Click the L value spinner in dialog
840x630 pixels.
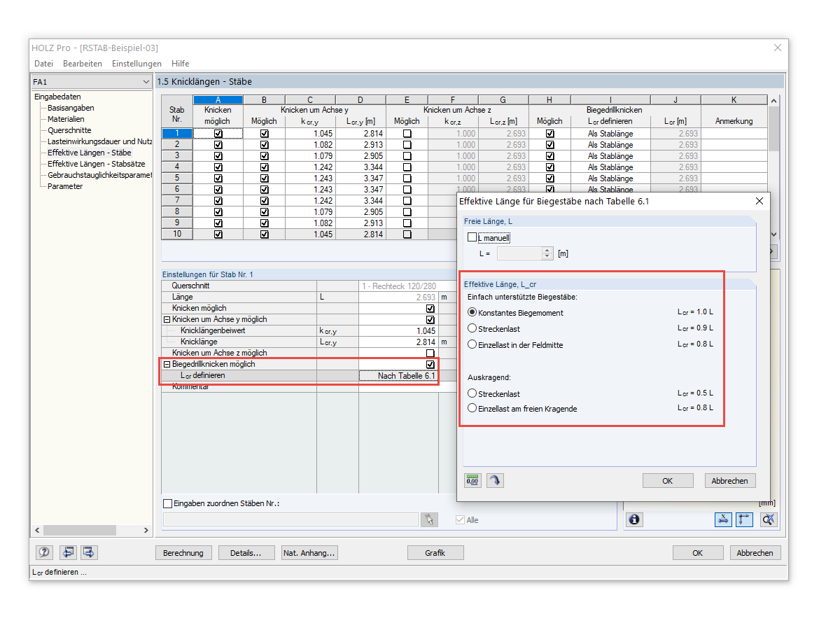tap(547, 253)
